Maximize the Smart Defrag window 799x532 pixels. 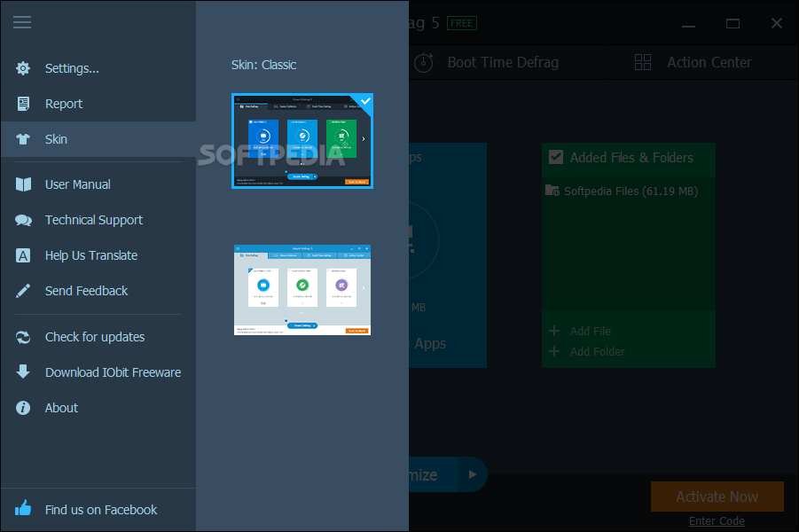point(732,23)
